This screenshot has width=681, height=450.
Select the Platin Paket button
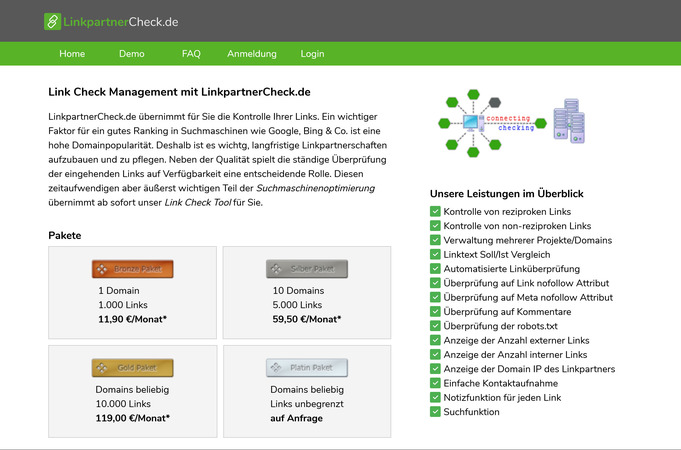(x=307, y=368)
